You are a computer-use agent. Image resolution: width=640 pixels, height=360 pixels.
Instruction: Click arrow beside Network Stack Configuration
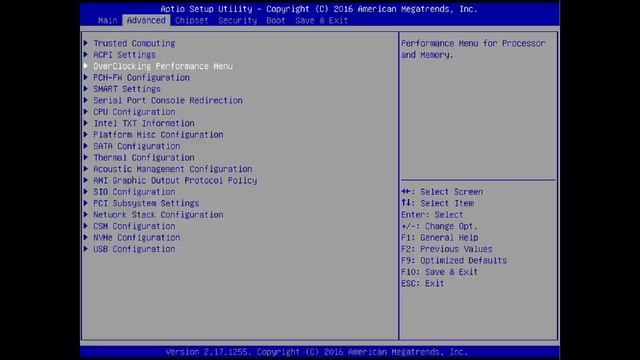[x=86, y=214]
